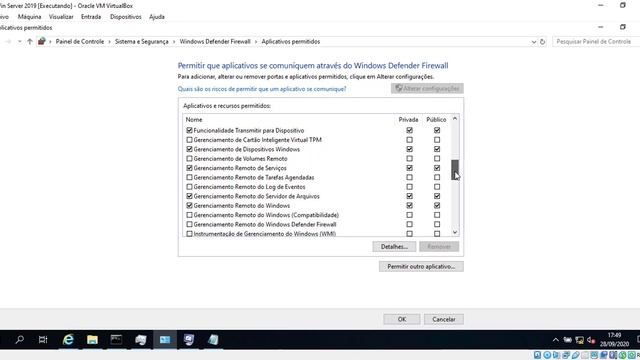Click the muted volume tray icon
The height and width of the screenshot is (360, 640).
591,340
